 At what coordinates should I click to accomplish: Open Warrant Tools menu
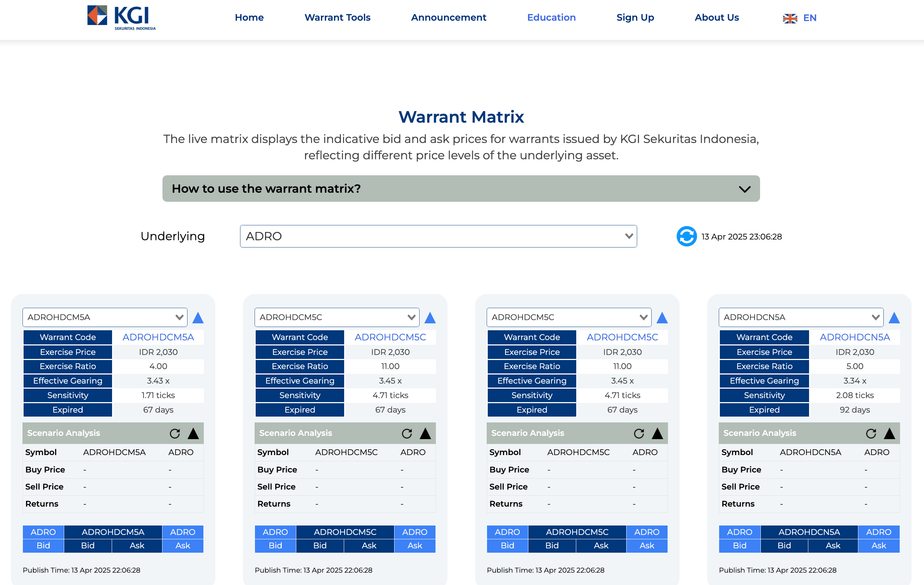[x=337, y=18]
